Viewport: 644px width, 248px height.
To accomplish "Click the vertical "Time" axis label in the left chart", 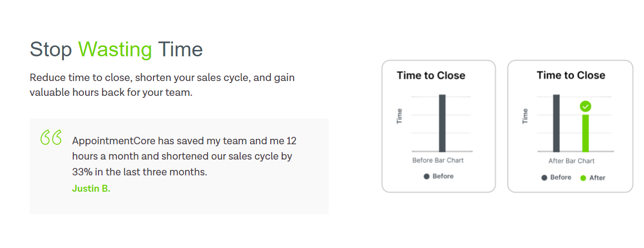I will 399,116.
